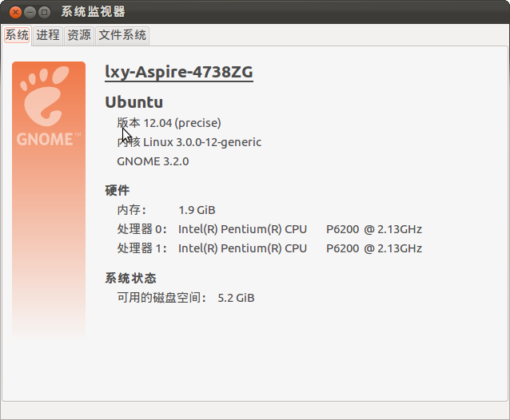This screenshot has width=510, height=420.
Task: Close the 系统监视器 window
Action: [x=15, y=12]
